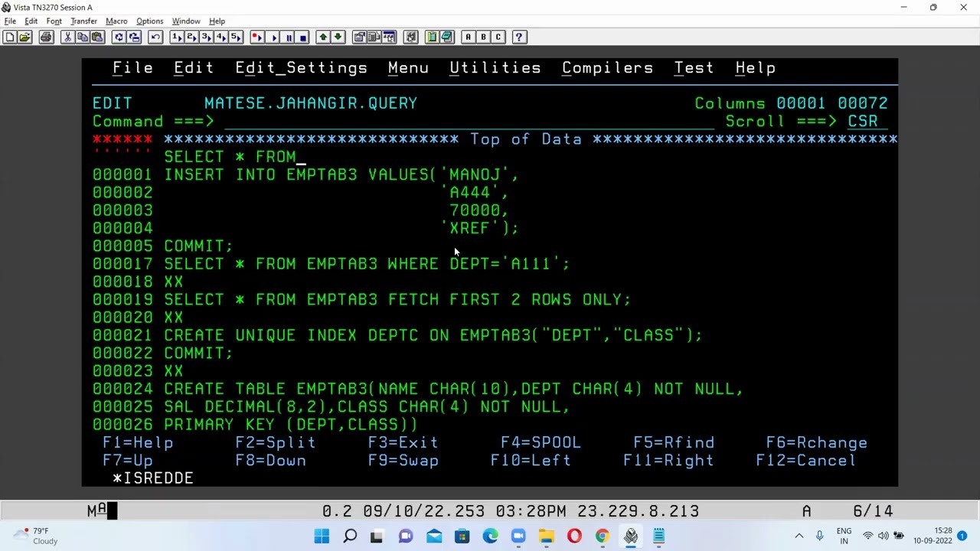Click the Undo arrow toolbar icon
The height and width of the screenshot is (551, 980).
point(155,37)
